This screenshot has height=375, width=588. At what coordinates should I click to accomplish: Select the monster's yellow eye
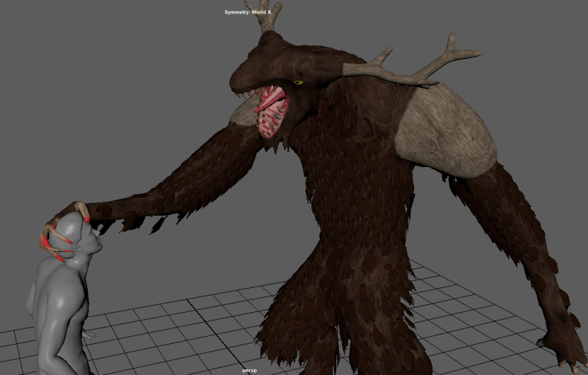click(x=299, y=83)
